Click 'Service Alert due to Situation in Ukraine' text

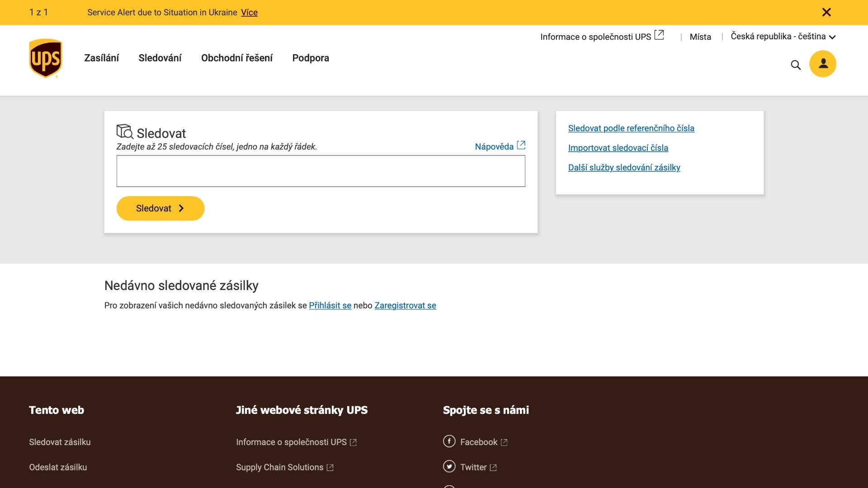tap(162, 13)
